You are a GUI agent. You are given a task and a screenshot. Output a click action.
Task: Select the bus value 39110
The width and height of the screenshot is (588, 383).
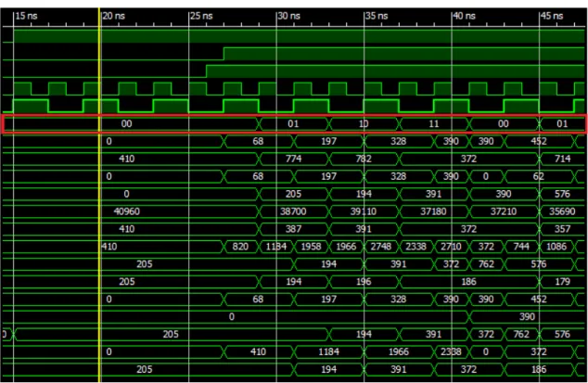pos(364,211)
